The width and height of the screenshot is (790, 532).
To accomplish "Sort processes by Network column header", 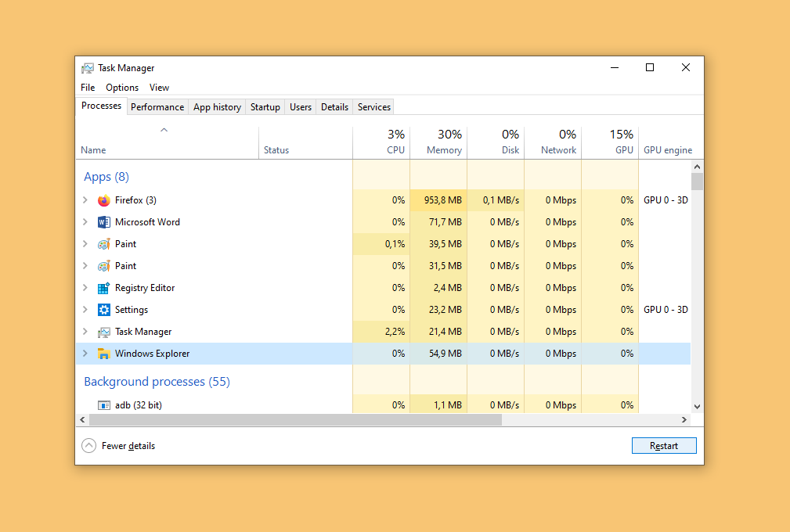I will coord(553,142).
